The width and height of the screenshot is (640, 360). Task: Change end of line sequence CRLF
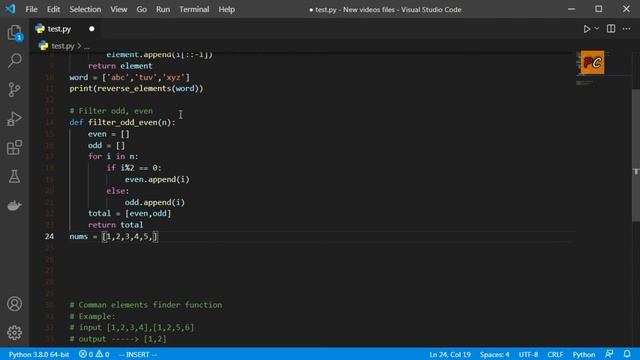(x=555, y=354)
